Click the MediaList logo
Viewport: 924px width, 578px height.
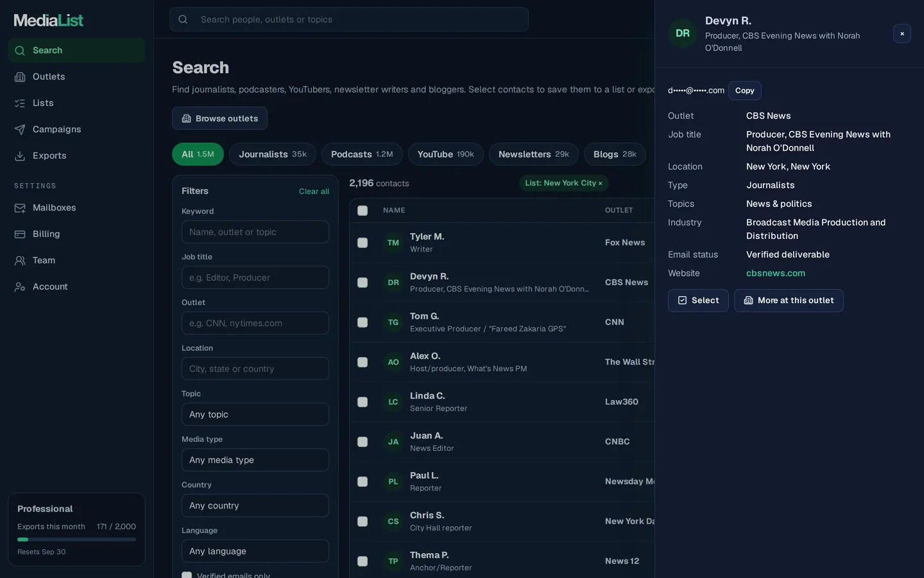pyautogui.click(x=49, y=21)
